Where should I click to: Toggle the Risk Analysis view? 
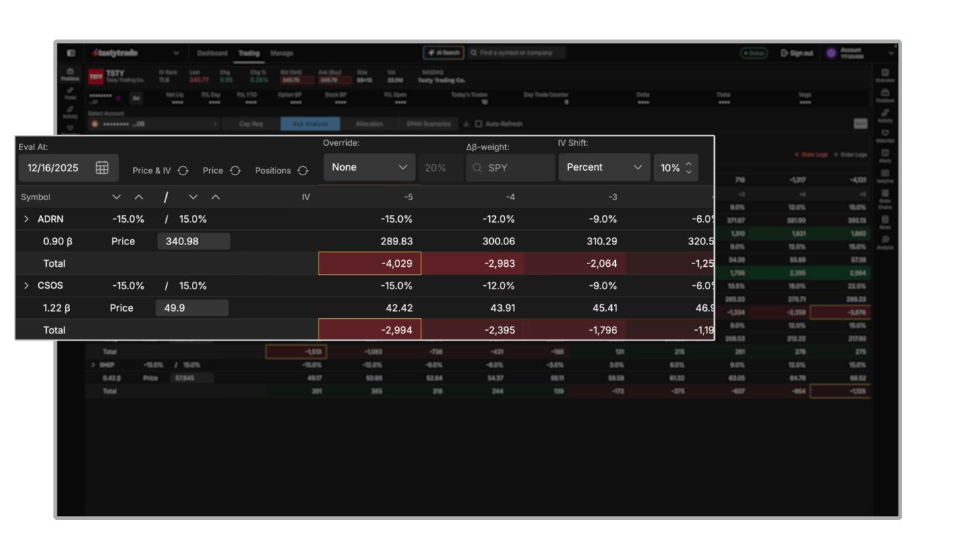311,124
